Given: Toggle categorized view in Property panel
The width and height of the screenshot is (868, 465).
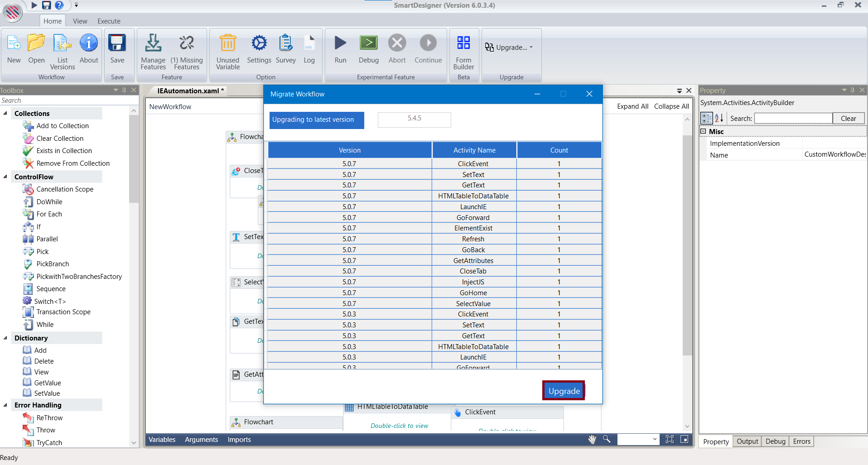Looking at the screenshot, I should point(706,119).
